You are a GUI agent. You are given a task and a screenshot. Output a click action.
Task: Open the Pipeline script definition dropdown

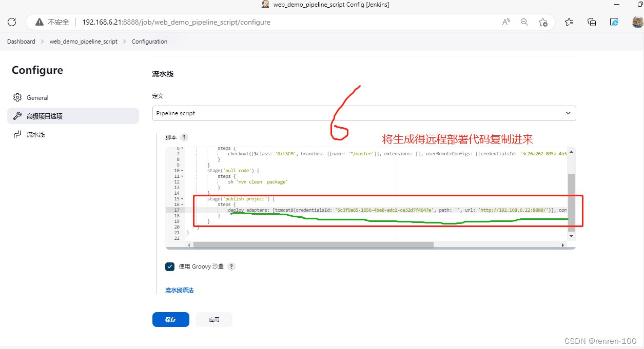point(364,113)
